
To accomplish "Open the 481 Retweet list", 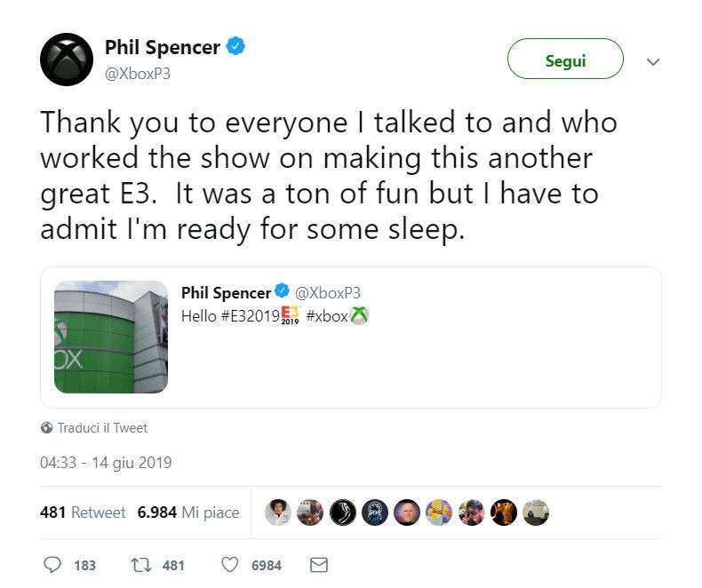I will 83,512.
